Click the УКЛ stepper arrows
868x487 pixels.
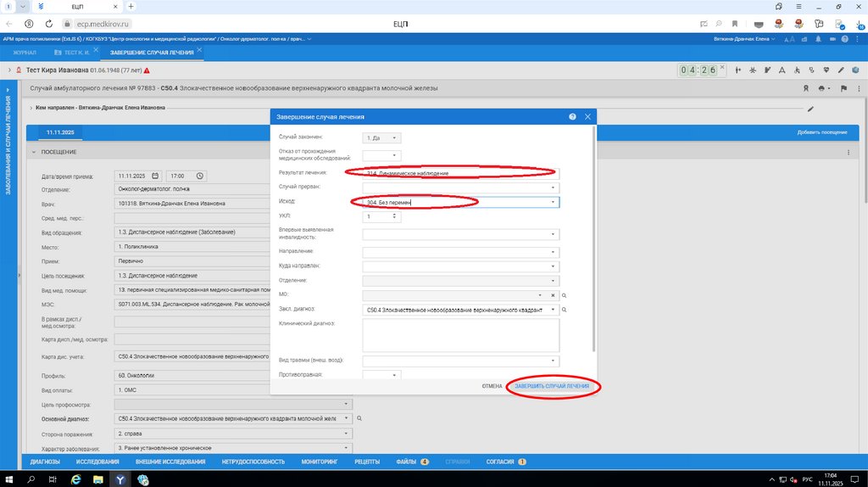pyautogui.click(x=394, y=216)
